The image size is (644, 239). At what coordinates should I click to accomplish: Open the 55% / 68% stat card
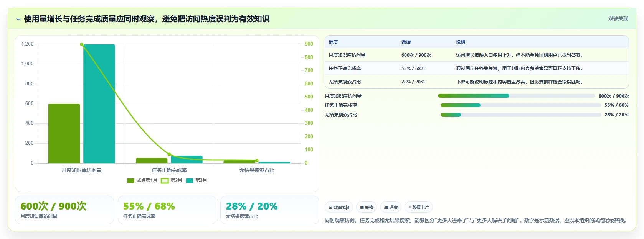coord(167,210)
